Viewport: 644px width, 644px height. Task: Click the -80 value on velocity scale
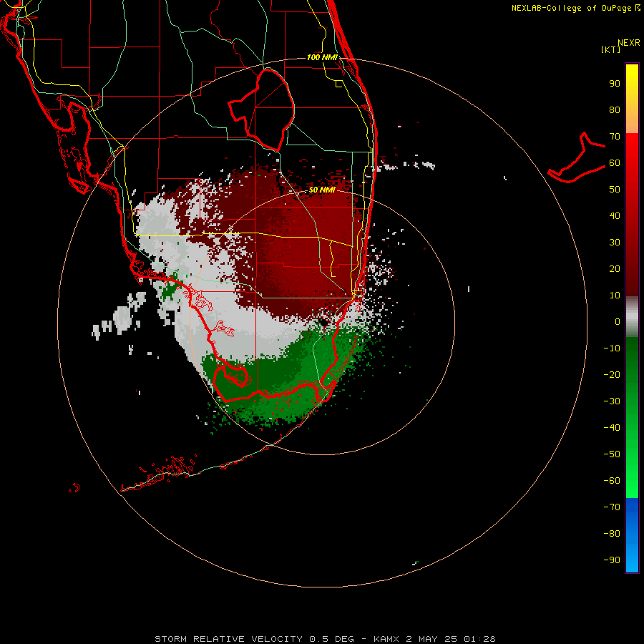[612, 534]
